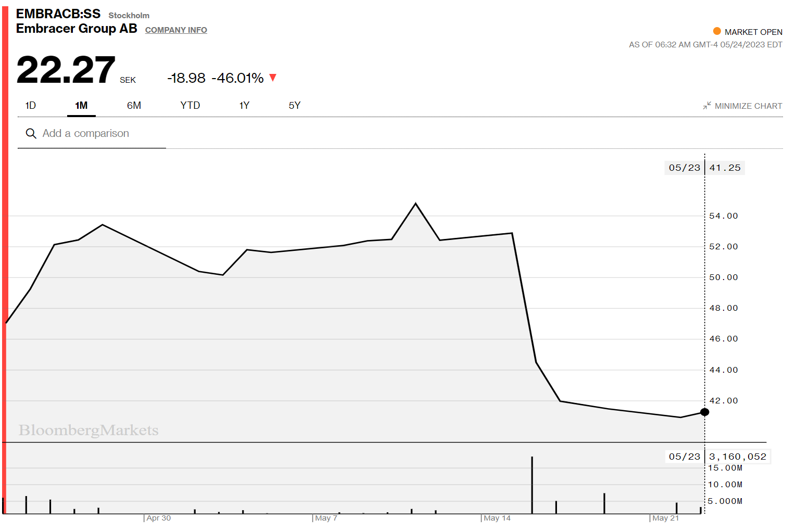798x532 pixels.
Task: Click the minimize chart arrows icon
Action: click(707, 106)
